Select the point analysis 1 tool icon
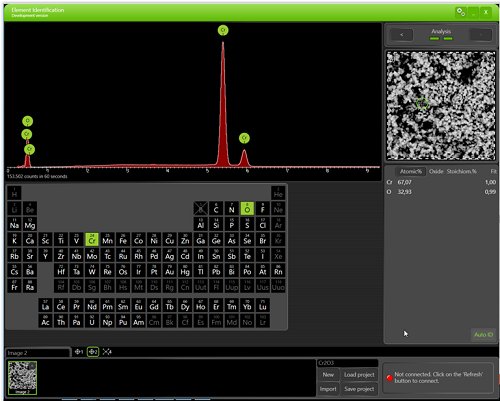This screenshot has height=401, width=500. (x=79, y=352)
